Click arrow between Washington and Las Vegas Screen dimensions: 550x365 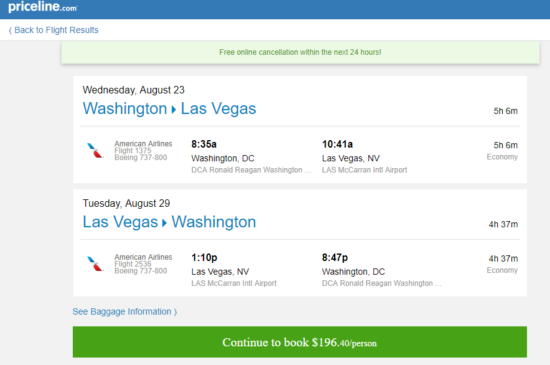pos(174,110)
